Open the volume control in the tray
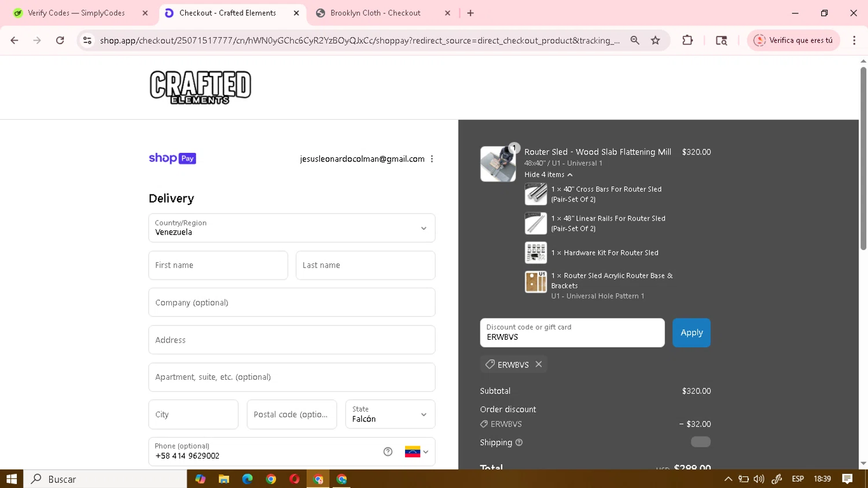 pyautogui.click(x=759, y=479)
